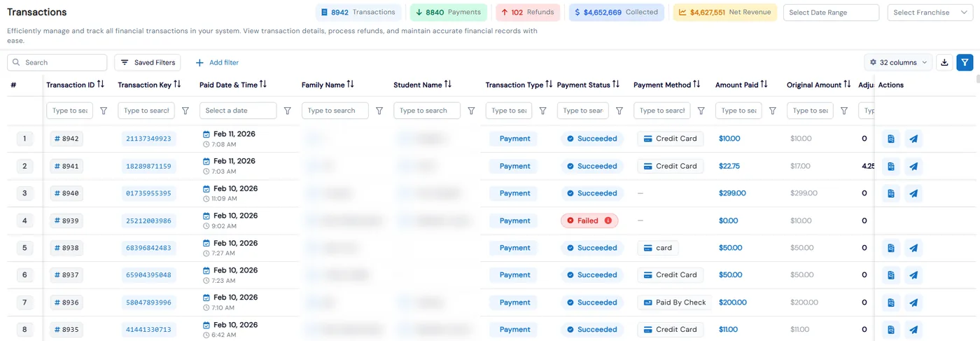The image size is (980, 341).
Task: Click the 8840 Payments badge
Action: pos(449,12)
